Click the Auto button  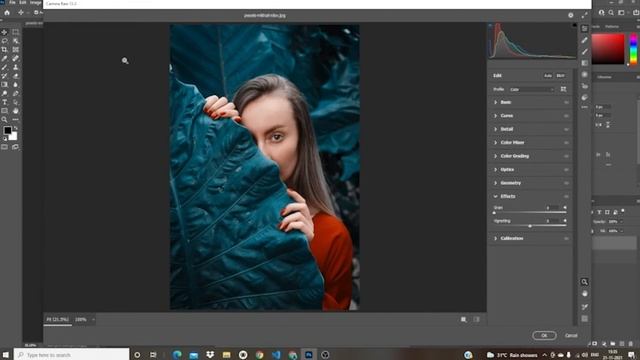click(x=548, y=76)
